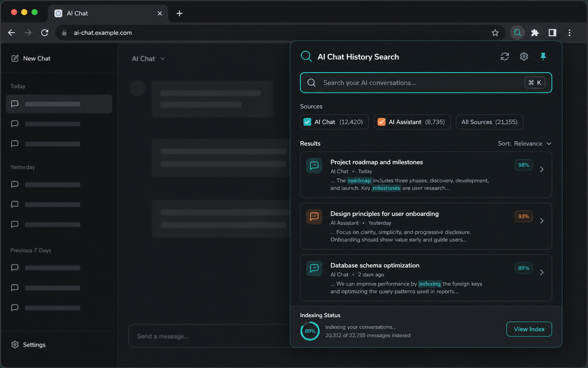Uncheck the AI Chat source checkbox

(307, 122)
